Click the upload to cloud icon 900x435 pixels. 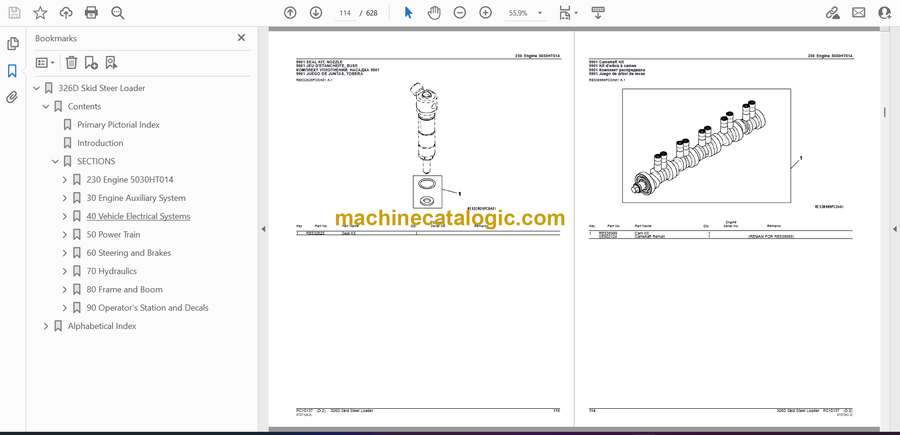66,13
